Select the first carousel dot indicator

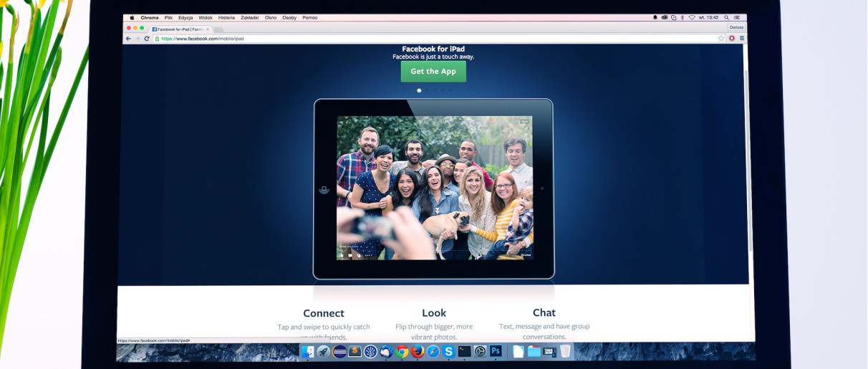pyautogui.click(x=419, y=91)
